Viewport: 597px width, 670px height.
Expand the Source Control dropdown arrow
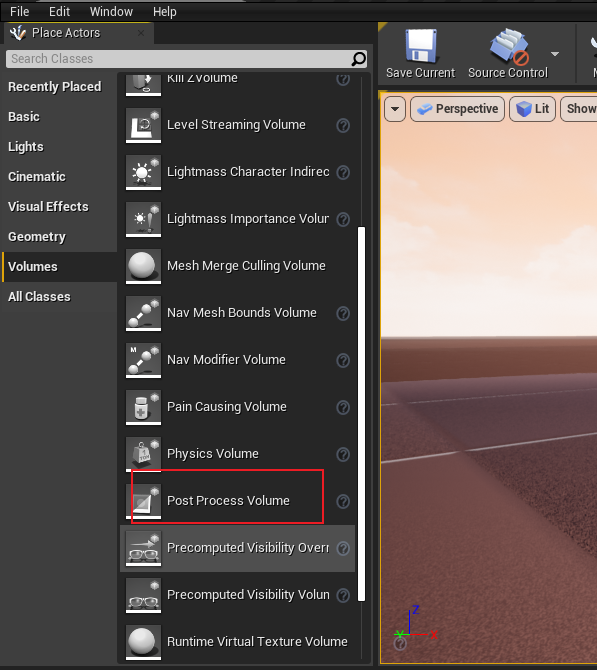[x=555, y=54]
